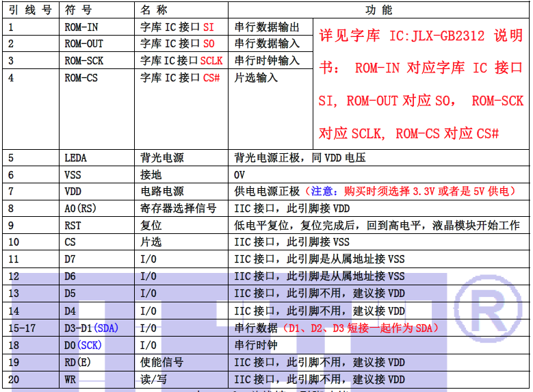533x392 pixels.
Task: Click the ROM-SCK symbol cell
Action: pos(83,61)
